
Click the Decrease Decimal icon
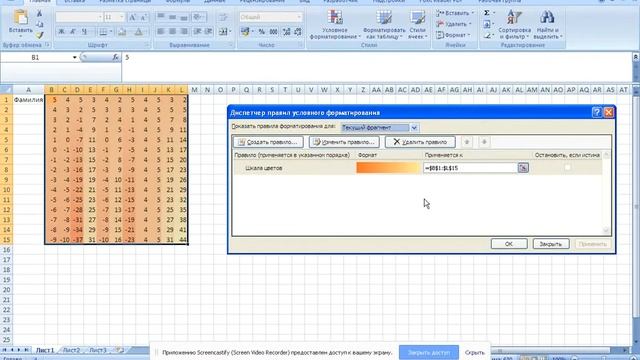(x=298, y=31)
